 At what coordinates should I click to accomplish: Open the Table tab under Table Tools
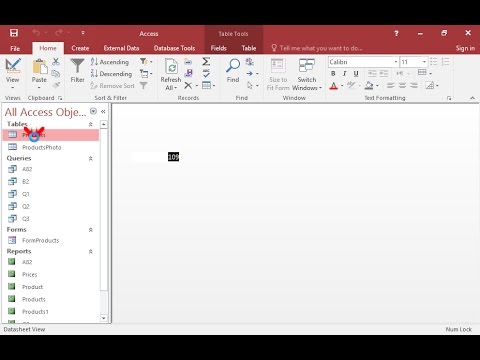point(249,48)
